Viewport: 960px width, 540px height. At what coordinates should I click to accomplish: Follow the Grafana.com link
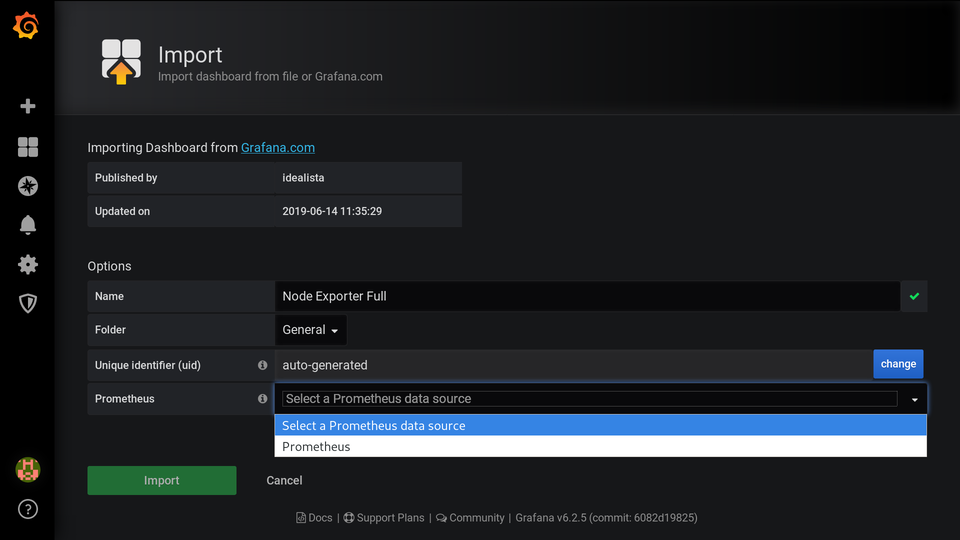[278, 148]
